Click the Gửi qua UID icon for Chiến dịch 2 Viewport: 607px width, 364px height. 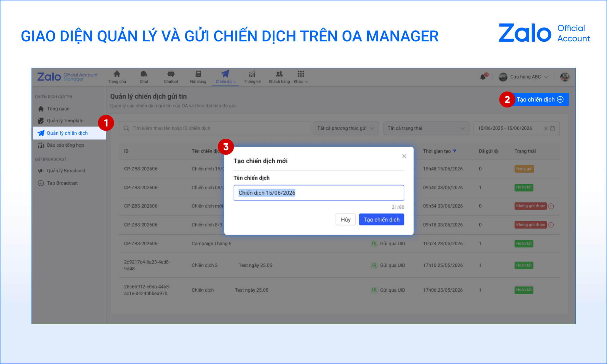click(x=374, y=265)
